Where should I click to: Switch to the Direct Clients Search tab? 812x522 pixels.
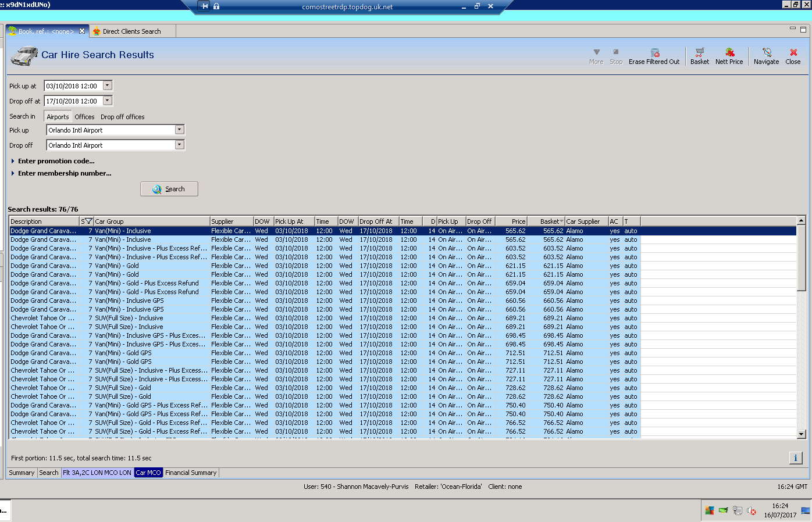[132, 31]
